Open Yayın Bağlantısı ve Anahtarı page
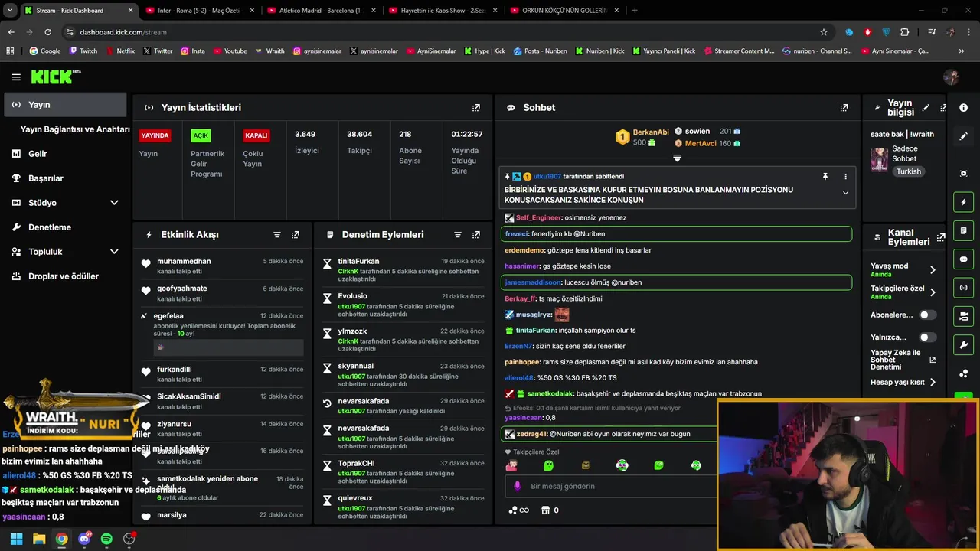980x551 pixels. [x=75, y=129]
